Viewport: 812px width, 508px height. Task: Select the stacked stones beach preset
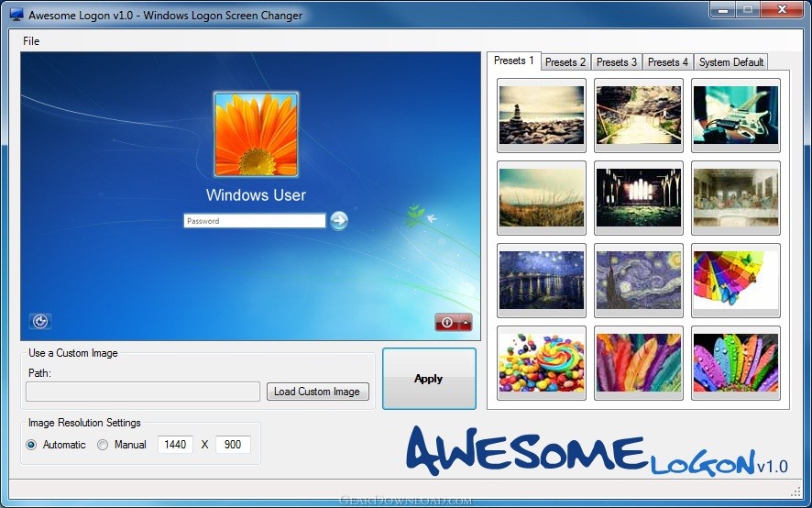pos(542,116)
